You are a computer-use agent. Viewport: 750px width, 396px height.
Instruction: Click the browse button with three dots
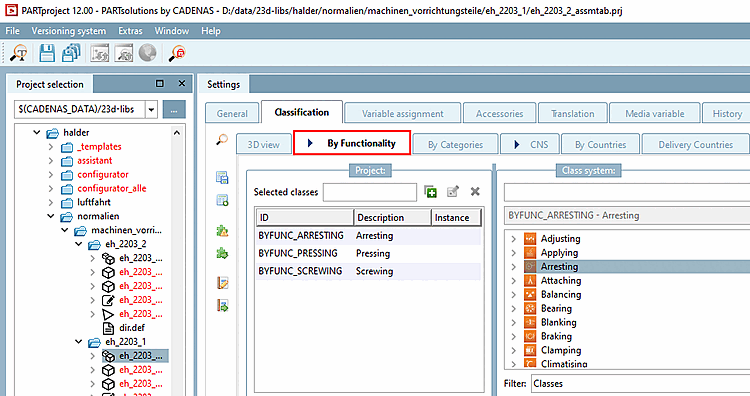tap(174, 110)
